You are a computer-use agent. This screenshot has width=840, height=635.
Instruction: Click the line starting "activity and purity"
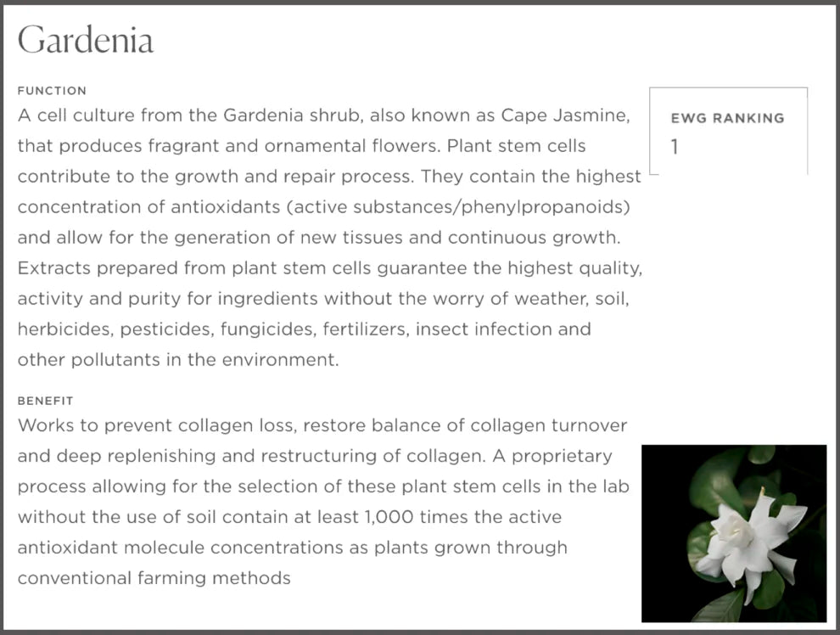point(322,299)
